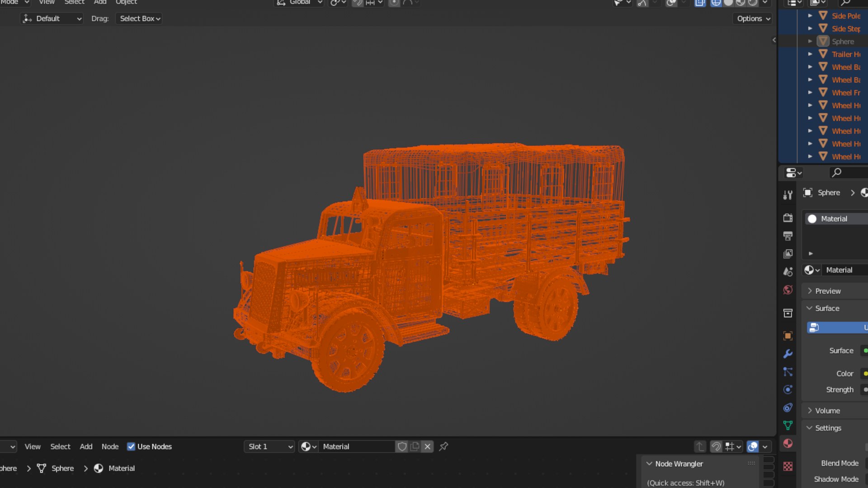Open the node editor View menu
The height and width of the screenshot is (488, 868).
(x=33, y=446)
